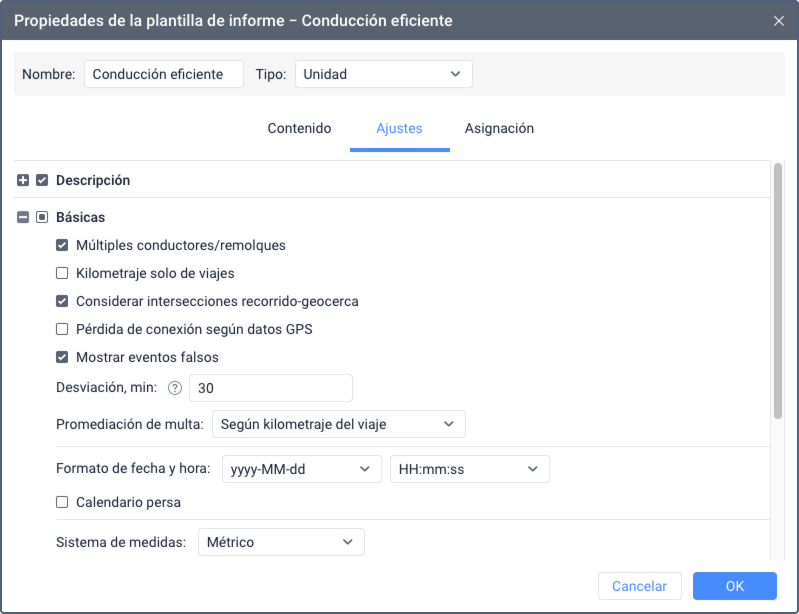The width and height of the screenshot is (799, 614).
Task: Switch to the Contenido tab
Action: coord(299,129)
